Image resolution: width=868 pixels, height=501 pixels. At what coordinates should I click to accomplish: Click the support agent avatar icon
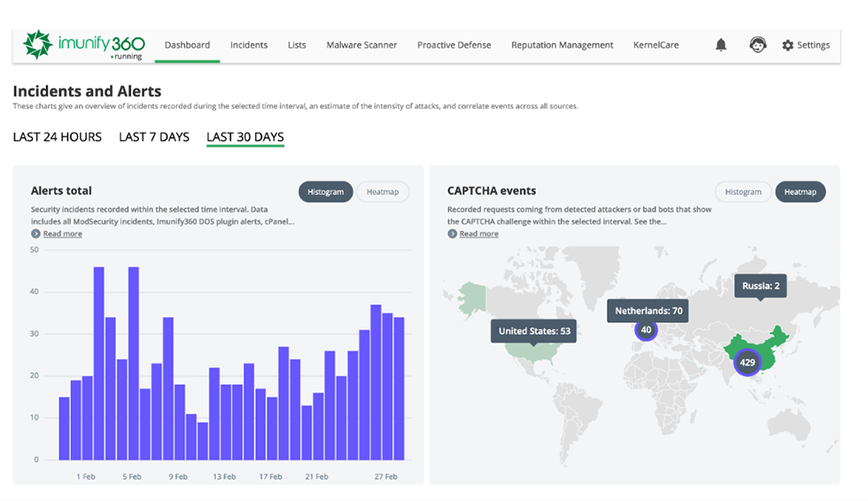757,45
